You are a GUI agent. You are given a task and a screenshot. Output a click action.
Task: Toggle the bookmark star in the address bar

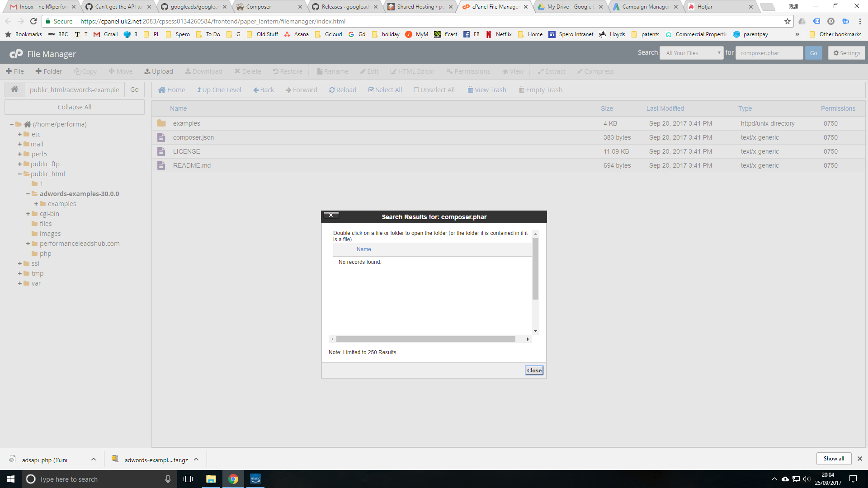click(787, 21)
